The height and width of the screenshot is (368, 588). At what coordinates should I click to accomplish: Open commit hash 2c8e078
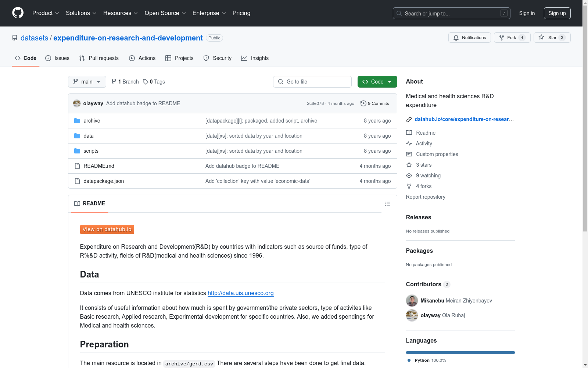pos(315,103)
